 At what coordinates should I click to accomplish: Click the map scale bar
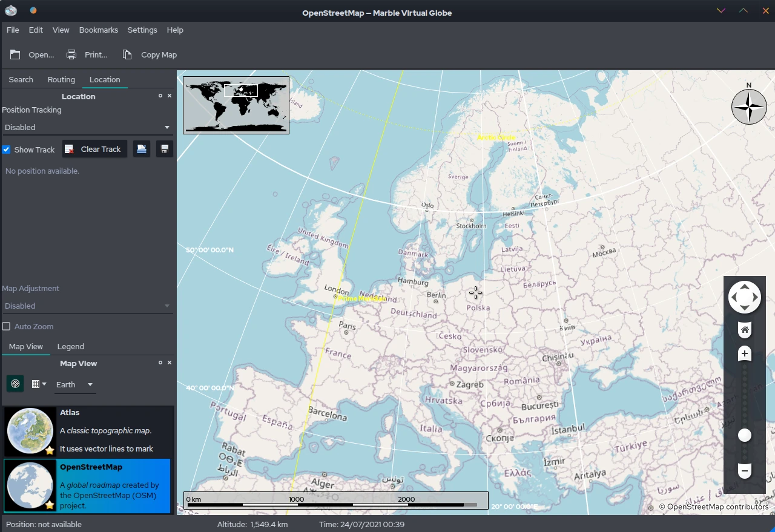coord(336,501)
